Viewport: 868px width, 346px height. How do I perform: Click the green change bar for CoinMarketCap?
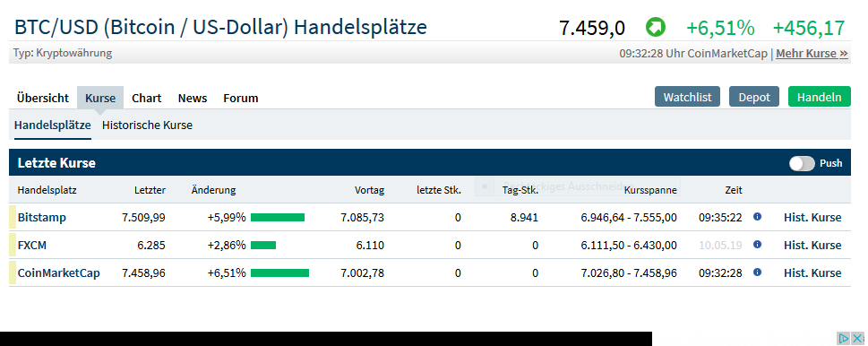(x=279, y=272)
